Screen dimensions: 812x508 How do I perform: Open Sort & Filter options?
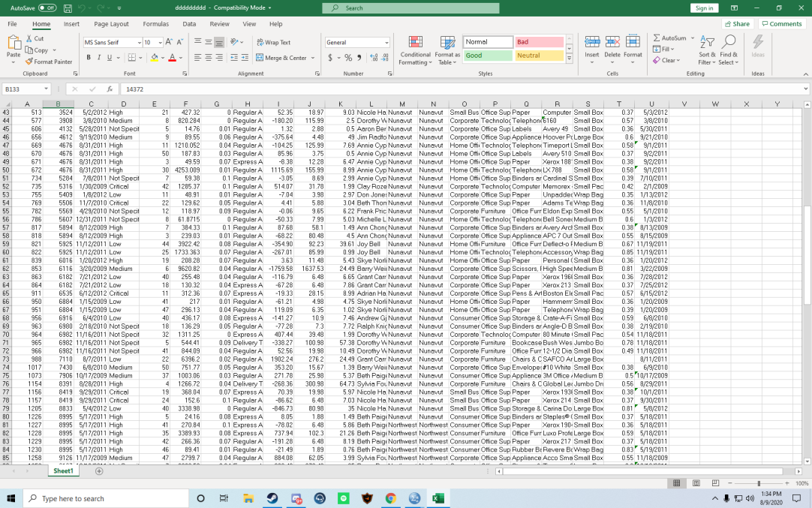tap(706, 50)
